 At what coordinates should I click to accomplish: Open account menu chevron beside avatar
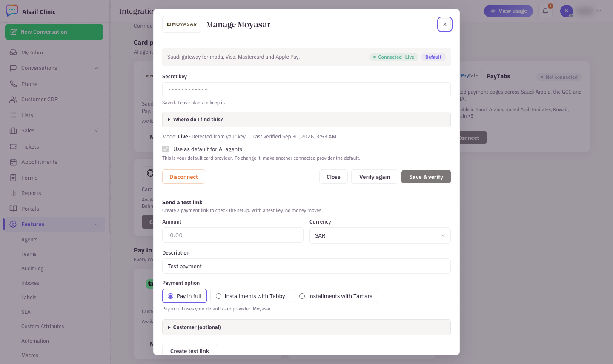[x=599, y=11]
